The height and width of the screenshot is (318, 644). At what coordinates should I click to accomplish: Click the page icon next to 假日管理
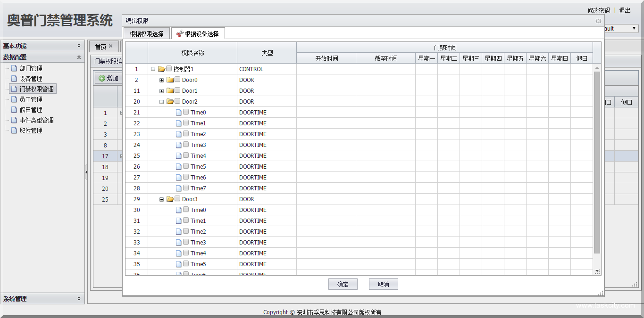tap(14, 110)
